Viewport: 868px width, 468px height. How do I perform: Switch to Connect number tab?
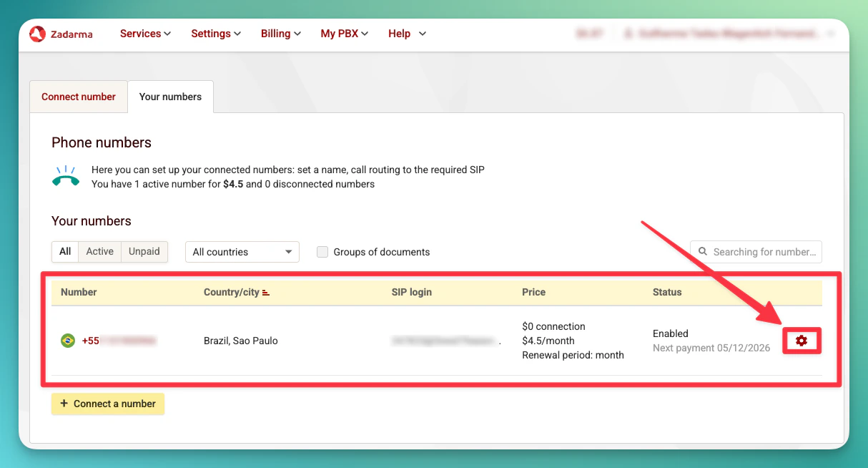[x=79, y=97]
